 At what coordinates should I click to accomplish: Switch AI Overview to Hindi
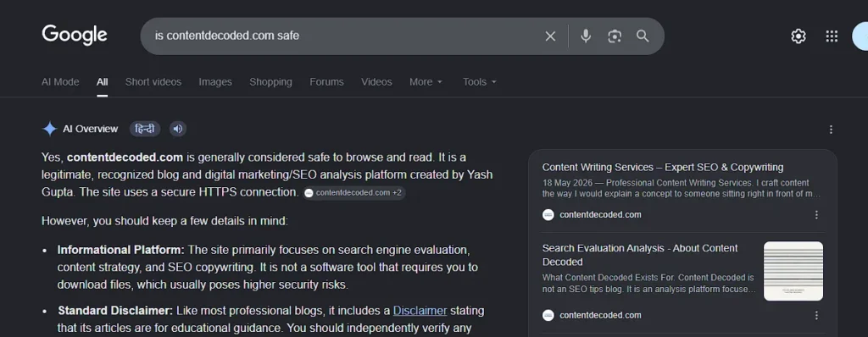[x=145, y=129]
